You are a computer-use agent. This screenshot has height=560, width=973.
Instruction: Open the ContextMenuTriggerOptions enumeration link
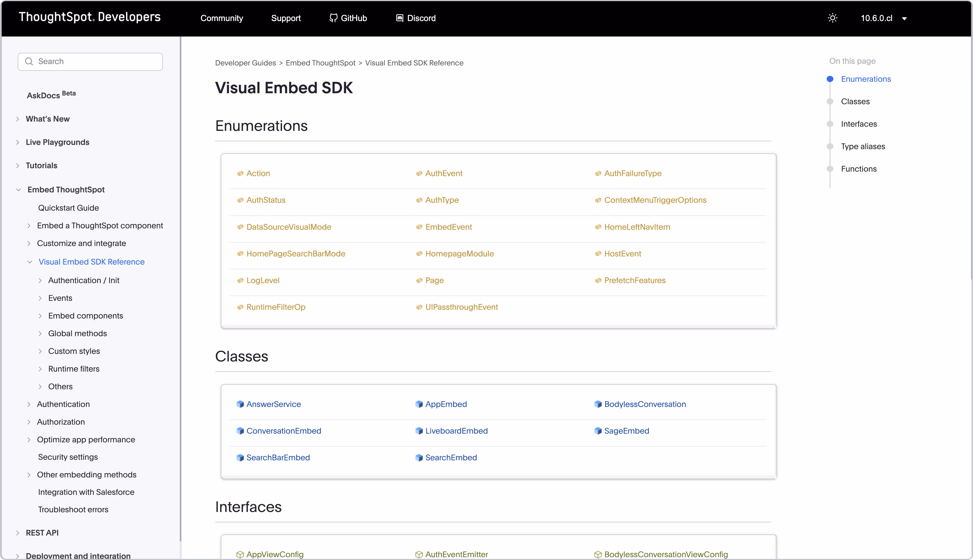point(655,200)
